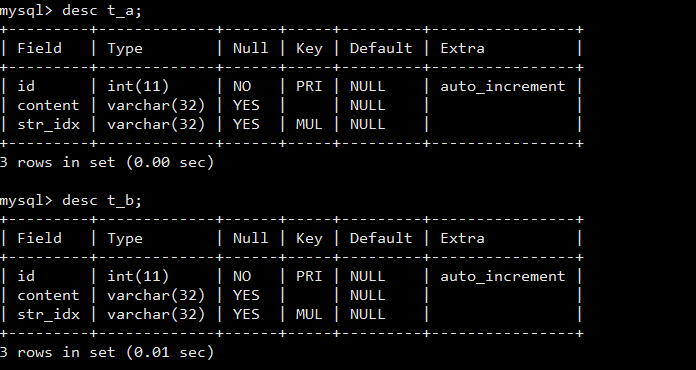This screenshot has width=696, height=370.
Task: Click 'PRI' key value in the t_a table
Action: (309, 86)
